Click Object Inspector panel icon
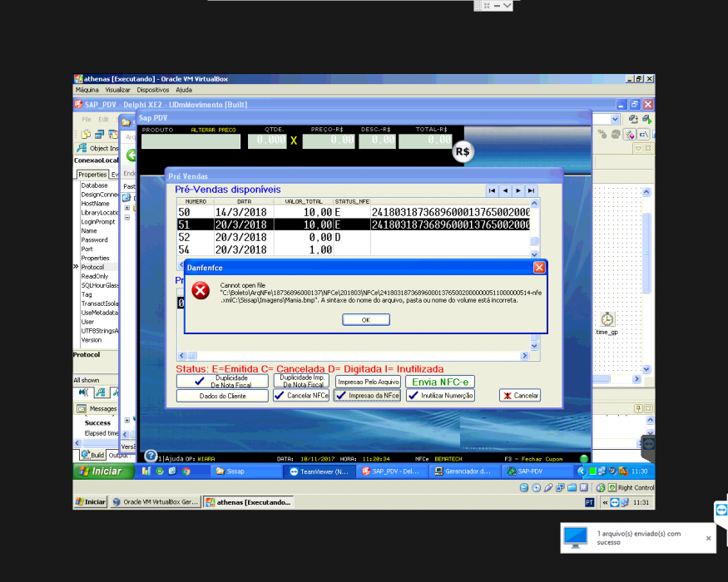Viewport: 728px width, 582px height. point(82,148)
